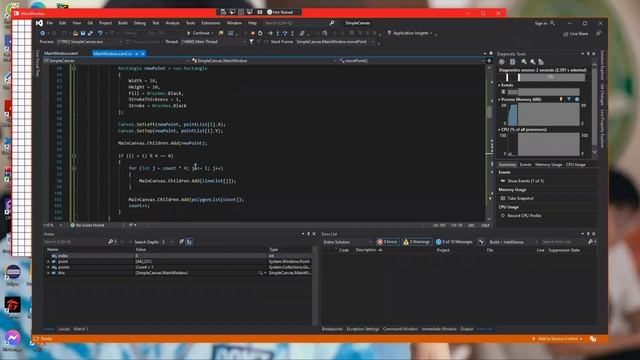This screenshot has height=360, width=640.
Task: Click the Take Snapshot camera icon
Action: 503,198
